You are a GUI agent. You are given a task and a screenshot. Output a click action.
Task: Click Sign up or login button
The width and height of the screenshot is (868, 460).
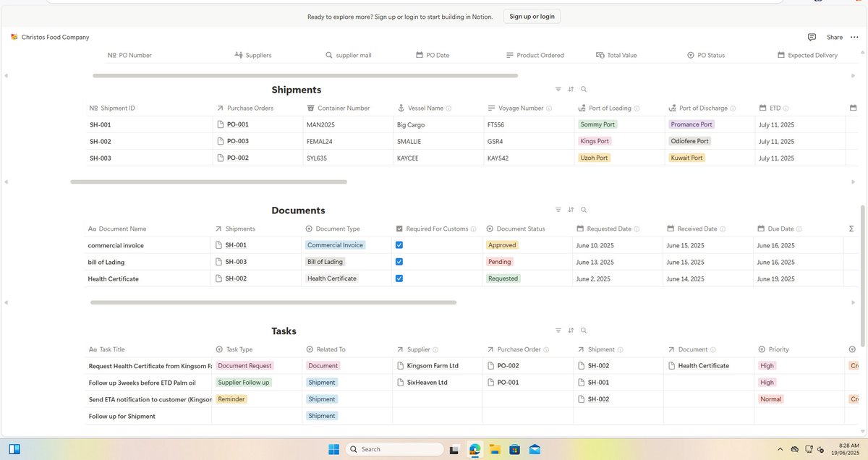click(x=532, y=16)
